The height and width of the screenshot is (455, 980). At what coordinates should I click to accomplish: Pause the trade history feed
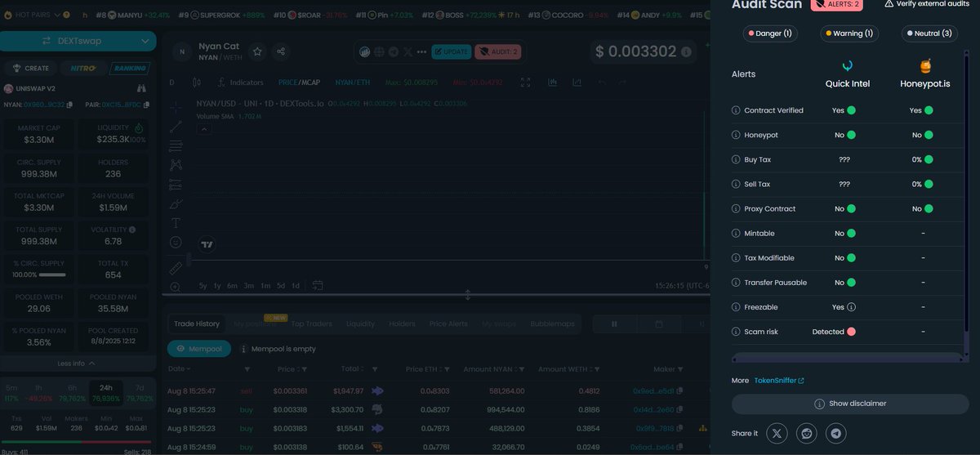[614, 323]
